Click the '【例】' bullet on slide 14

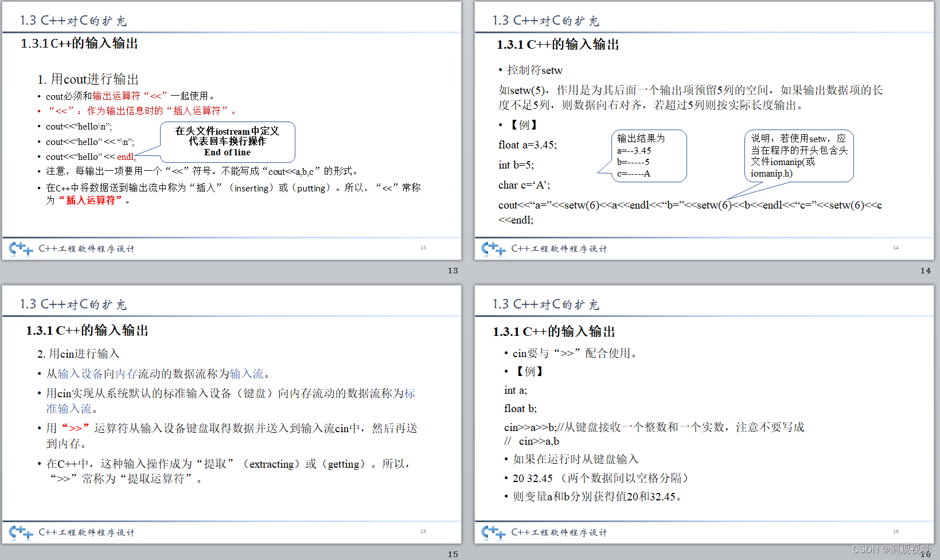coord(518,125)
